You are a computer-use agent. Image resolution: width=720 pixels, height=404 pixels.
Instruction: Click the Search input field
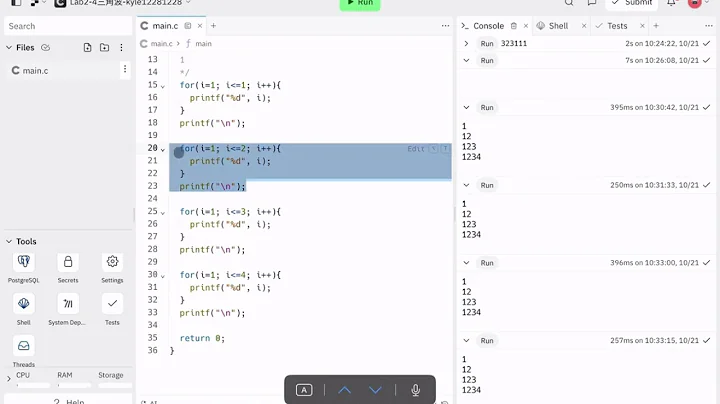(x=68, y=26)
